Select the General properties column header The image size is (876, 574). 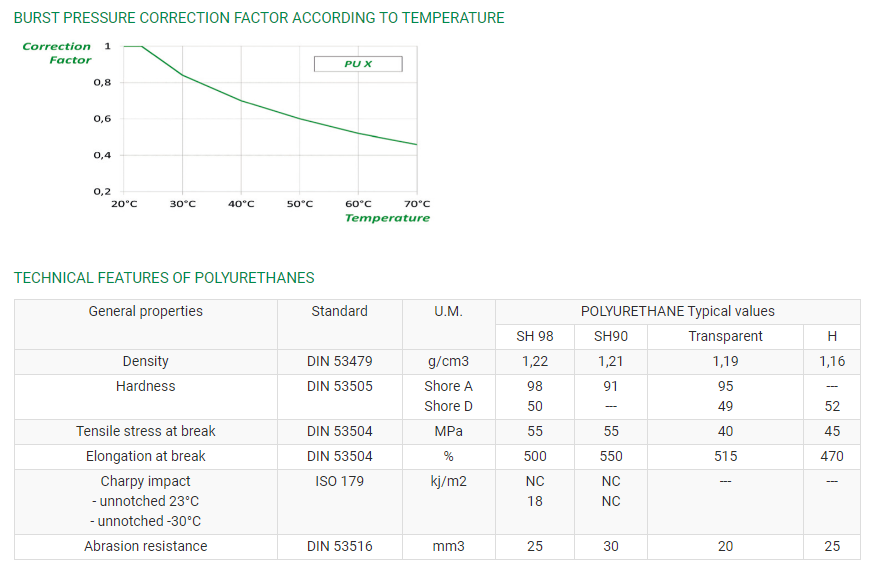(146, 311)
